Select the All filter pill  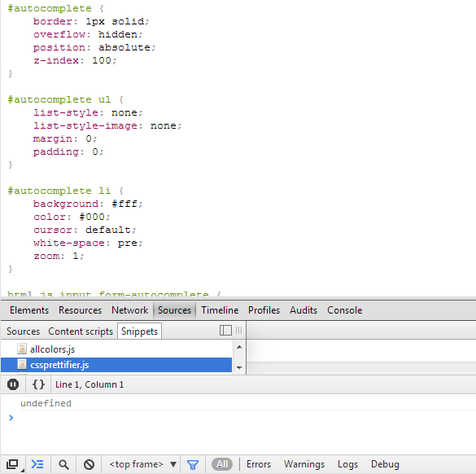[x=222, y=464]
